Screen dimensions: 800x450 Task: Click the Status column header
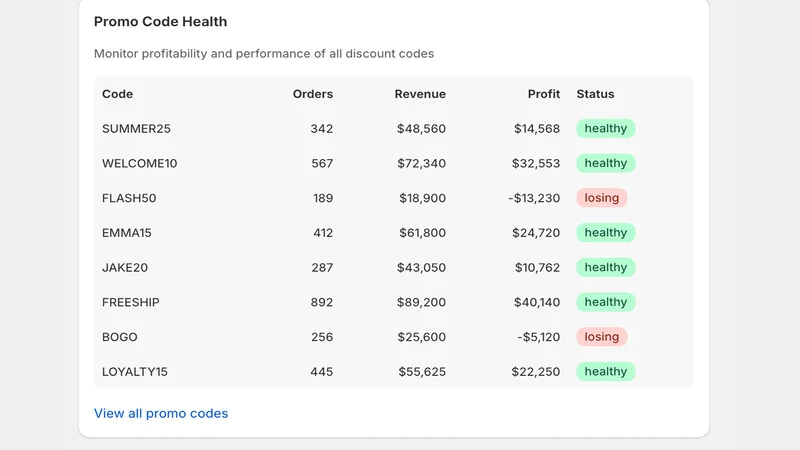tap(595, 94)
